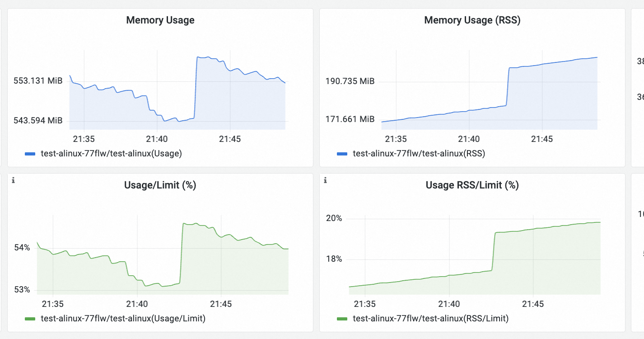Open the Memory Usage panel title menu
This screenshot has width=644, height=339.
[160, 20]
